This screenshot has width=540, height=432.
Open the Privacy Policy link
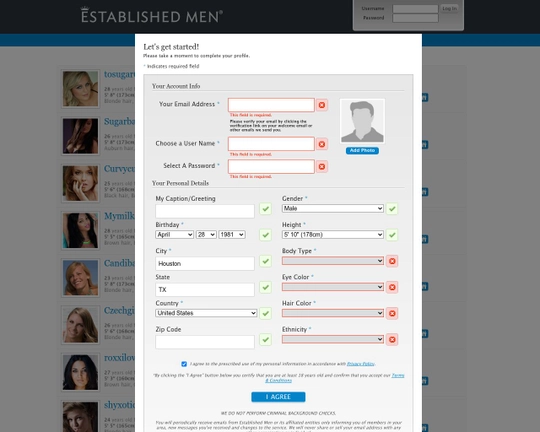coord(361,364)
